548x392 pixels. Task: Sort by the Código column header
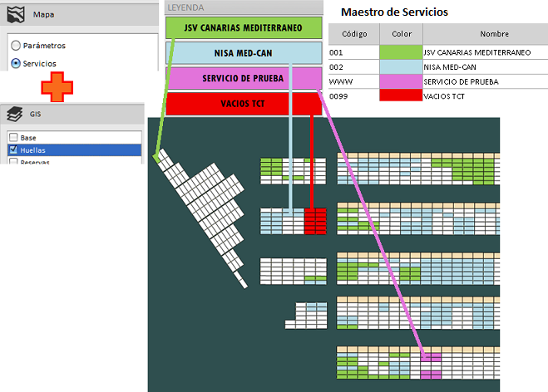[x=354, y=33]
